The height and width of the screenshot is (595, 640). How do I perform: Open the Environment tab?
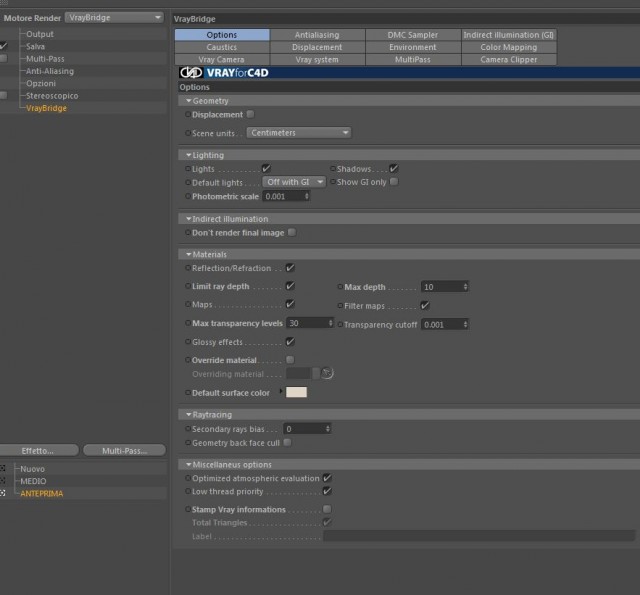coord(413,47)
